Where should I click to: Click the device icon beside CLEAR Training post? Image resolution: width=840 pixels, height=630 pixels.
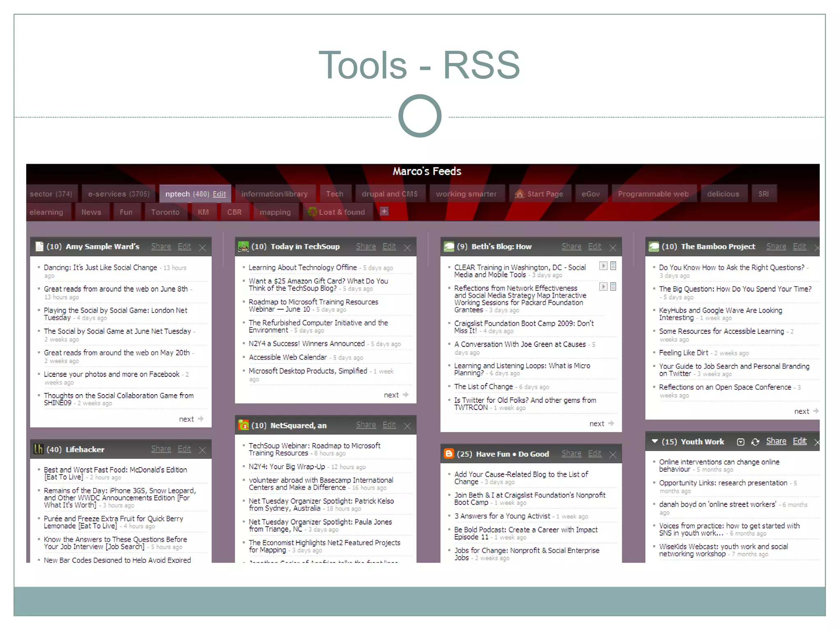(613, 266)
